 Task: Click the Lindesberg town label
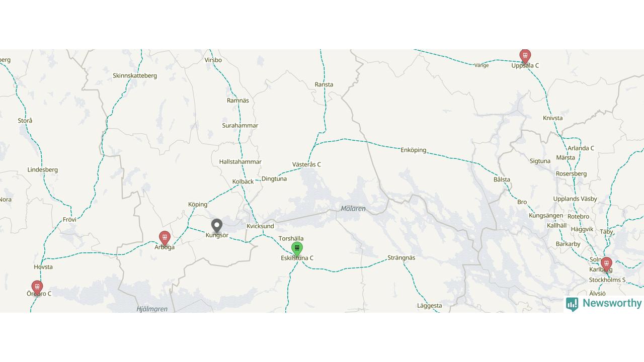click(x=43, y=169)
